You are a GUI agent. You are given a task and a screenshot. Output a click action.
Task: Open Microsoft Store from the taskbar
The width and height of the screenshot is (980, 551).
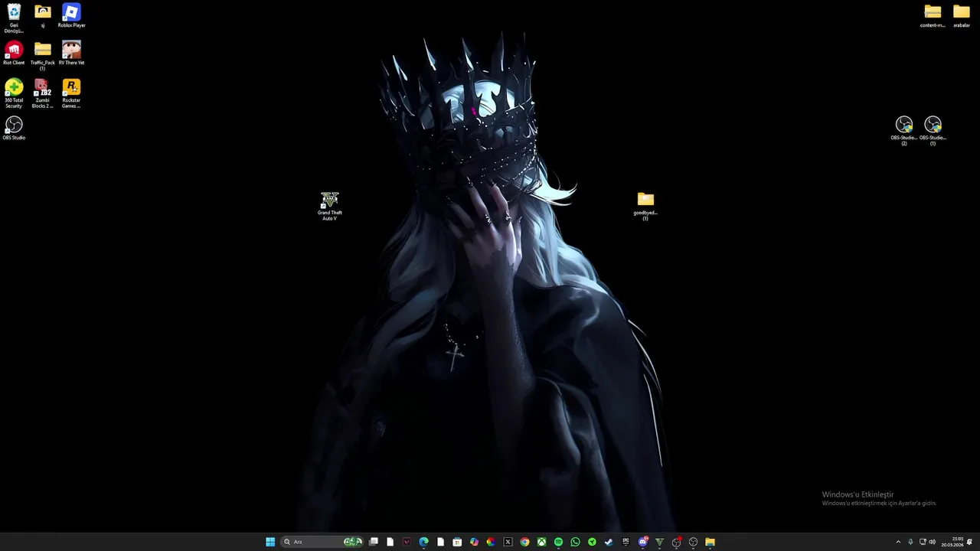[457, 542]
